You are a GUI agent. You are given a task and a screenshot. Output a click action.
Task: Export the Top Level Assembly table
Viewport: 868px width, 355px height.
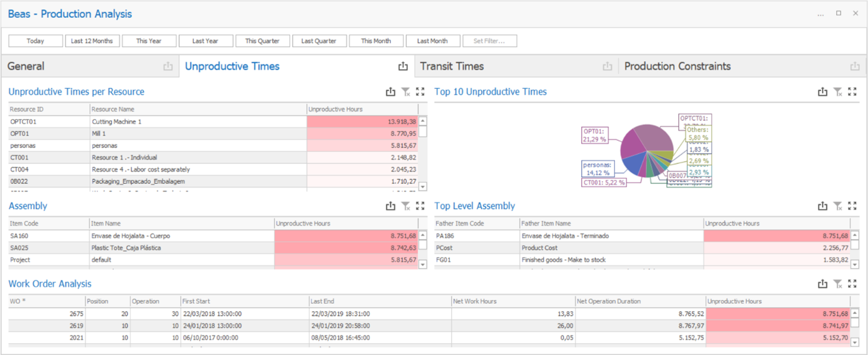pyautogui.click(x=823, y=206)
